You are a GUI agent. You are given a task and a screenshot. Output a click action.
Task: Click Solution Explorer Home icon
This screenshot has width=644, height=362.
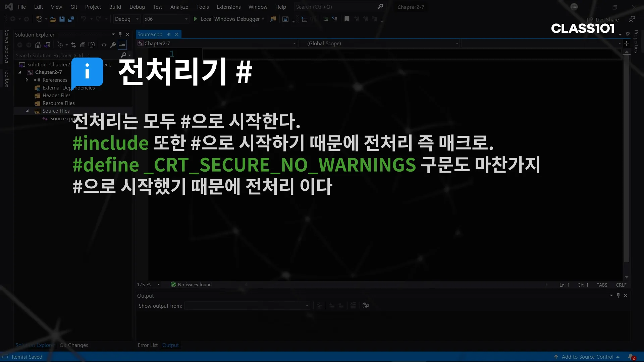coord(38,45)
